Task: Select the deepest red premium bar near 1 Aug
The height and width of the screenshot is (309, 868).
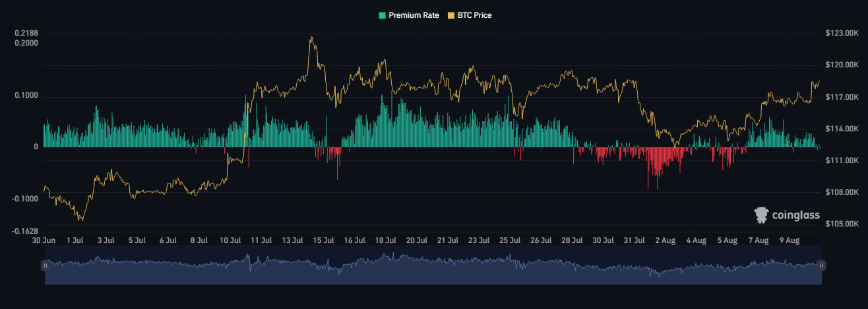Action: click(x=648, y=185)
